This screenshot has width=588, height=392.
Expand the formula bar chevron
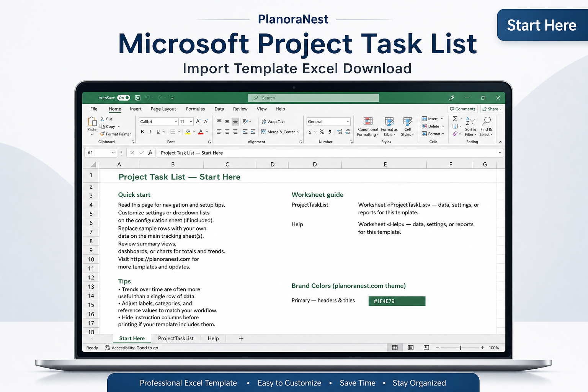[x=500, y=153]
